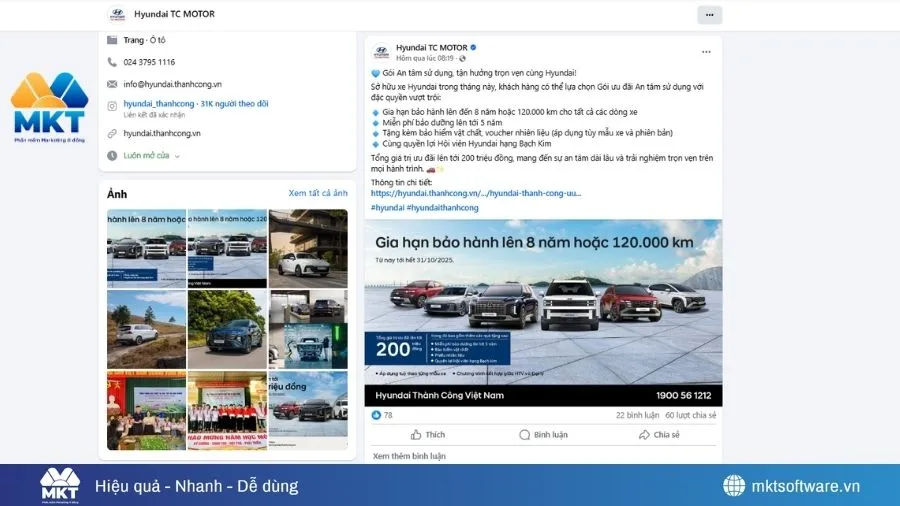The height and width of the screenshot is (506, 900).
Task: Open bottom-left group photo with flag
Action: (146, 410)
